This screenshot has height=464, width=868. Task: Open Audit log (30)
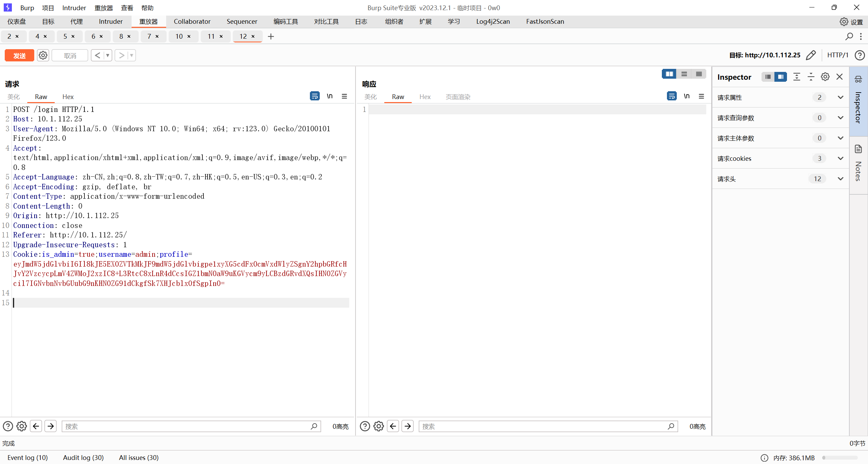[x=83, y=458]
